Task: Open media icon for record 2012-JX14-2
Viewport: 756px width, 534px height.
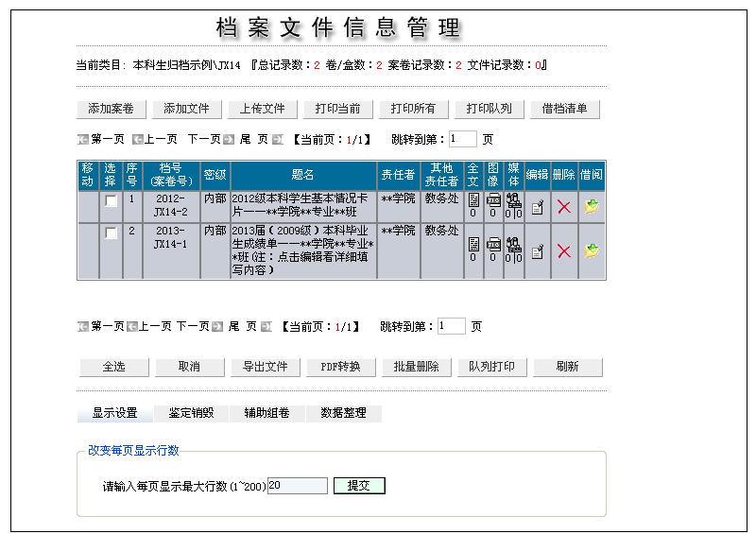Action: tap(513, 200)
